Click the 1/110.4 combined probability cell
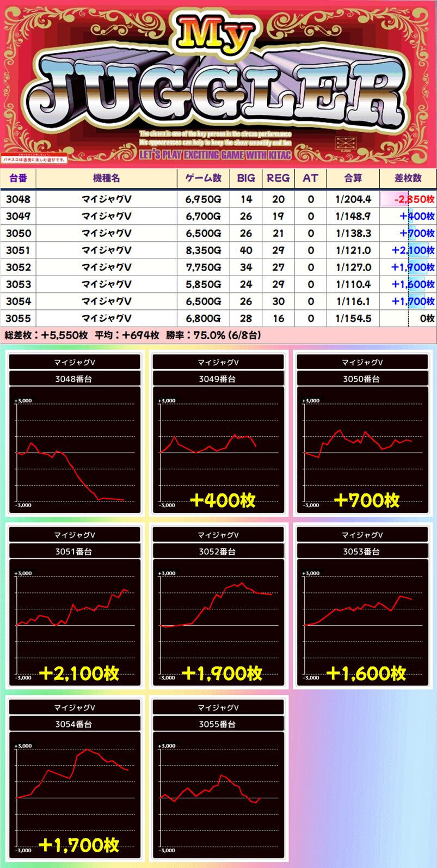Screen dimensions: 437x868 [x=353, y=284]
